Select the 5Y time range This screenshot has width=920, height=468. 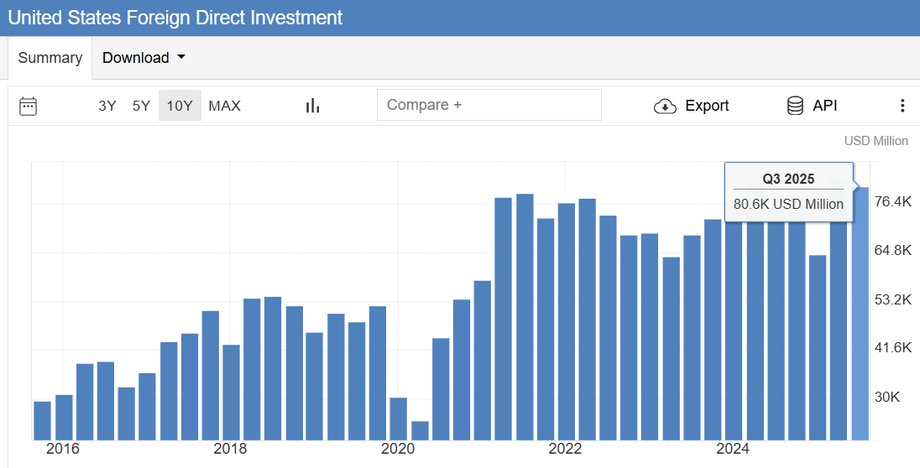click(141, 106)
